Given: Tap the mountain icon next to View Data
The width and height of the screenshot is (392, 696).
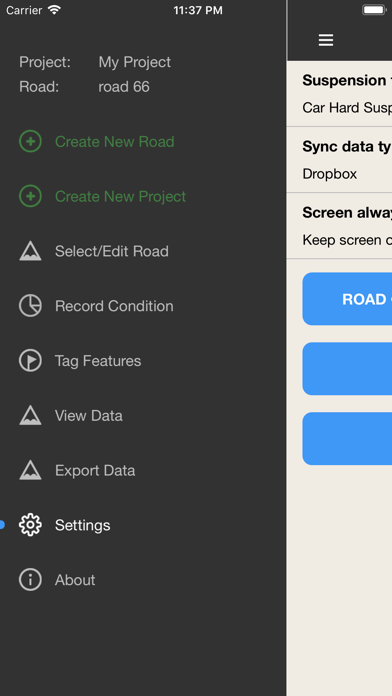Looking at the screenshot, I should tap(30, 415).
